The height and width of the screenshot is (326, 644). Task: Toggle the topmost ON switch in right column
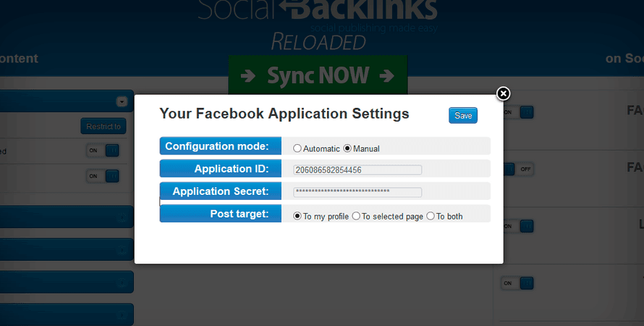518,112
